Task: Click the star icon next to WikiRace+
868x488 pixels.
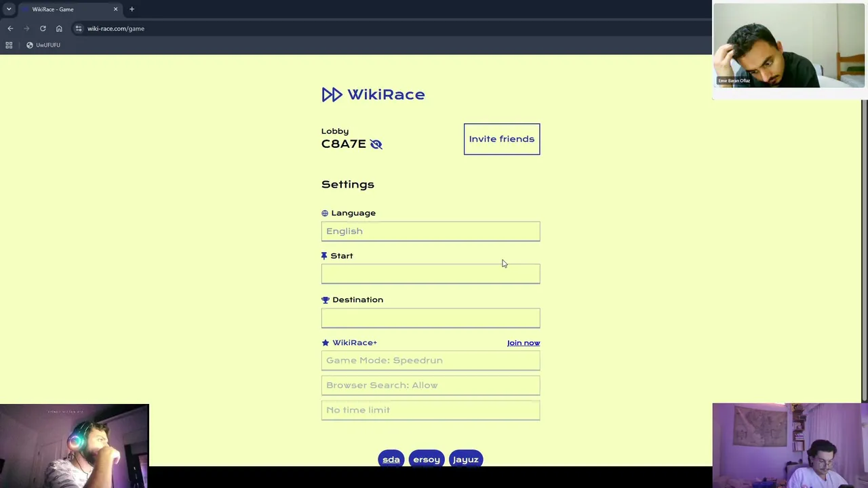Action: 325,343
